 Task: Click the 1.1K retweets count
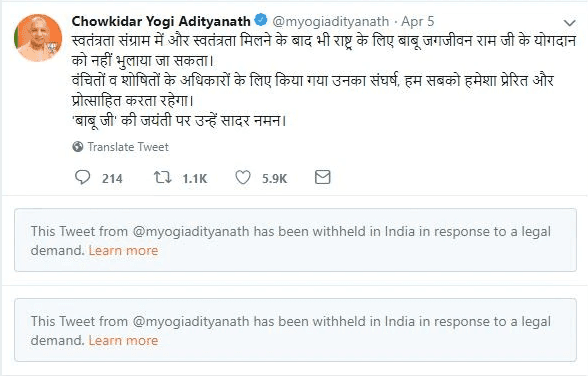(195, 178)
